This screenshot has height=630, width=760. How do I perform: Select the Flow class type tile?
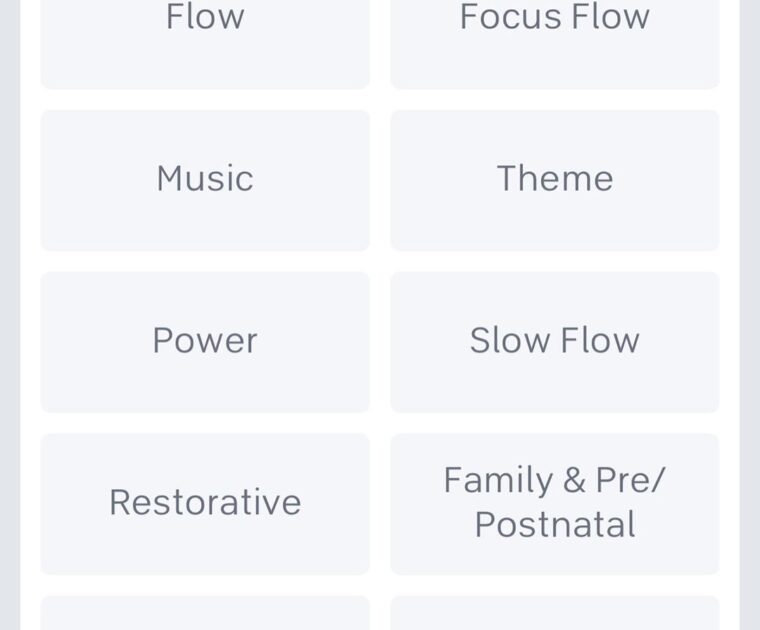(205, 40)
